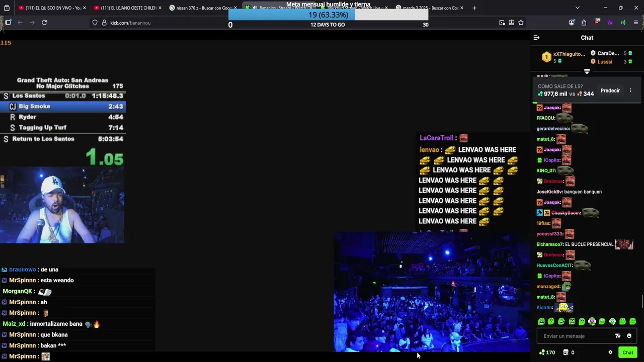The height and width of the screenshot is (362, 644).
Task: Insert the crying green emote
Action: coord(541,321)
